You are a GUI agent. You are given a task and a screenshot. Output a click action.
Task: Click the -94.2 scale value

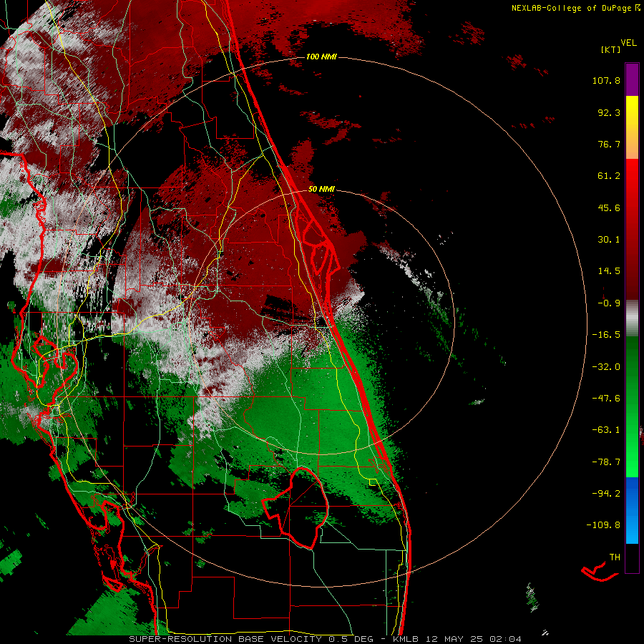[x=606, y=493]
